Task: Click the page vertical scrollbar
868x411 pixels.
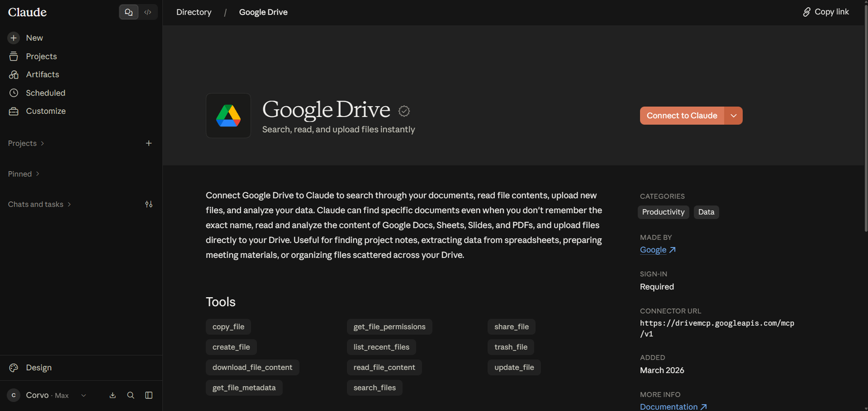Action: coord(866,119)
